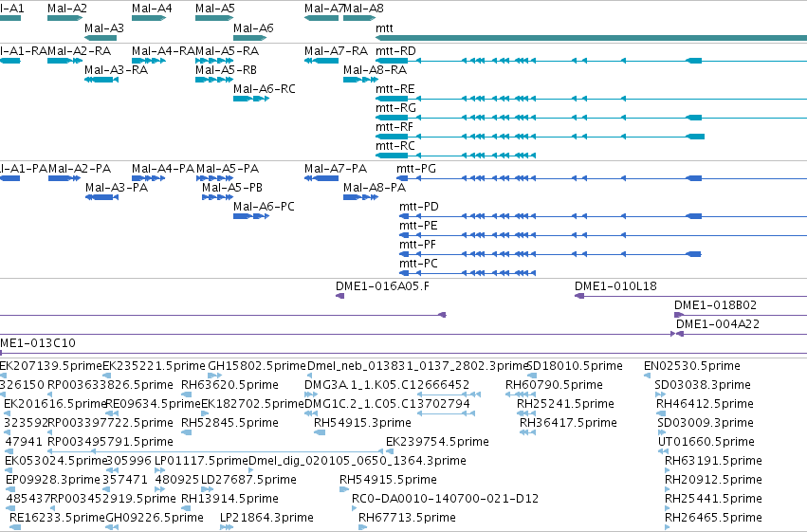This screenshot has height=532, width=807.
Task: Click protein label Mal-A4-PA
Action: pos(163,169)
